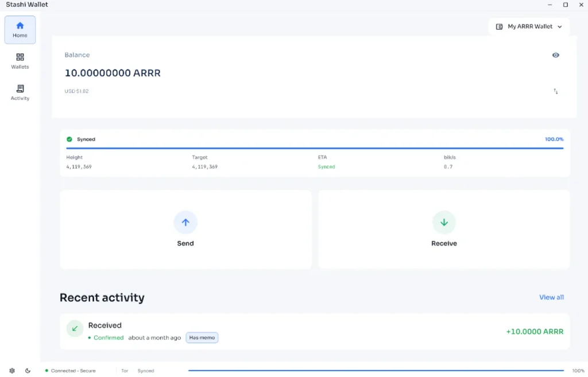The image size is (588, 377).
Task: Go to the Wallets section
Action: [x=20, y=61]
